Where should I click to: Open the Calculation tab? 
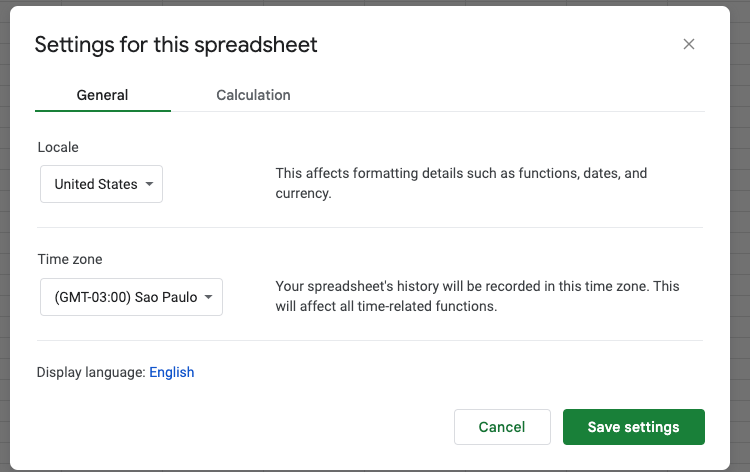[x=253, y=95]
